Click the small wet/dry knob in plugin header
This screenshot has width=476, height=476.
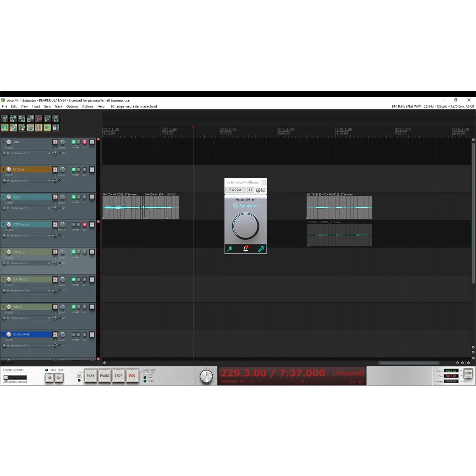tap(258, 190)
